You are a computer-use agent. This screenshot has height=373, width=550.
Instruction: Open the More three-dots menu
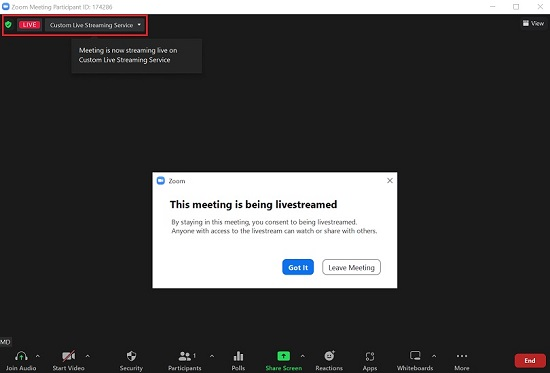tap(462, 356)
